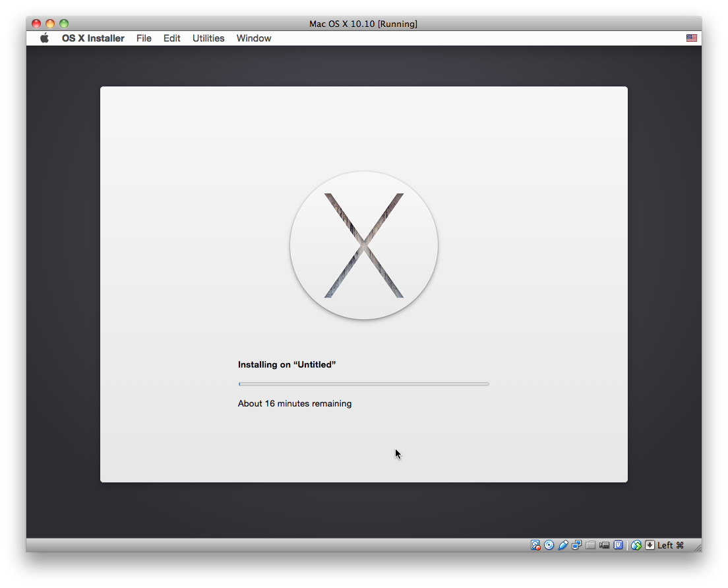Click the CPU virtualization status icon

[x=618, y=544]
